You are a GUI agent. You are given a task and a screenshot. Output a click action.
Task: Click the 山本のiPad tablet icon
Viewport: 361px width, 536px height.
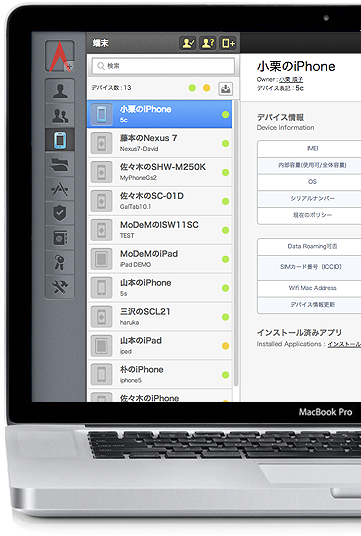pos(102,346)
